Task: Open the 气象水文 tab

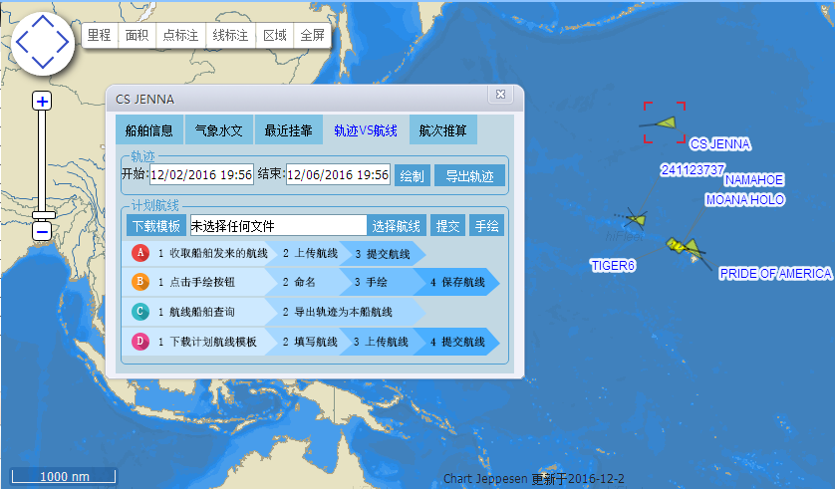Action: pos(219,130)
